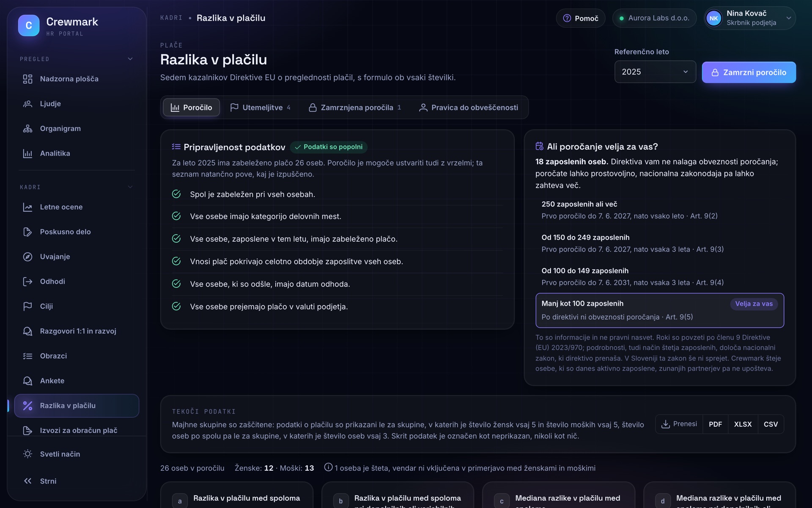
Task: Download the report as XLSX
Action: click(x=743, y=424)
